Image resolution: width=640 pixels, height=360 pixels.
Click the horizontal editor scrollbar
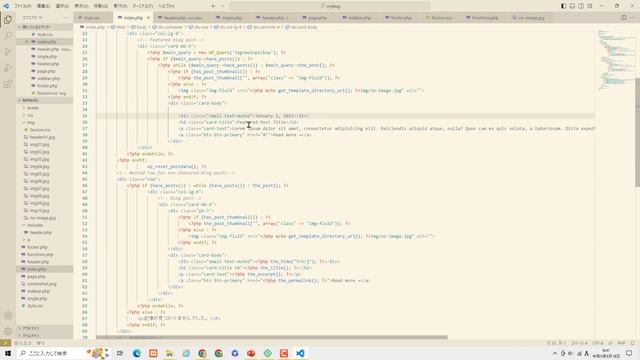pyautogui.click(x=272, y=338)
